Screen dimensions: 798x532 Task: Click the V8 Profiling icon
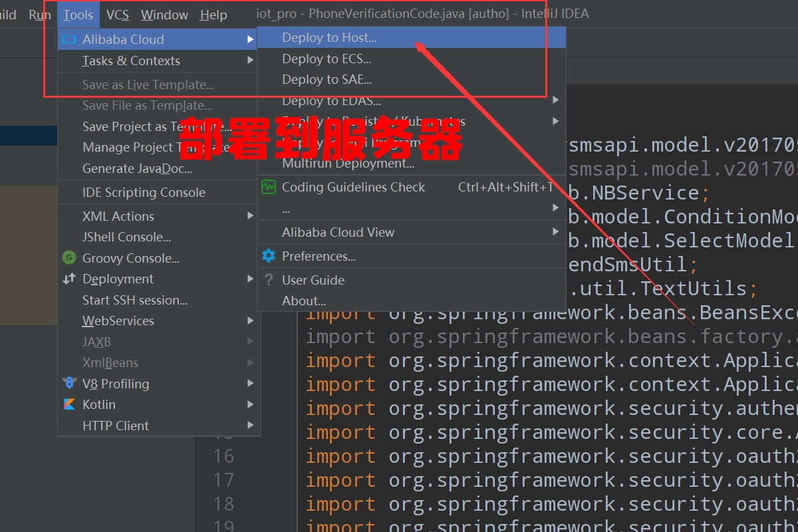click(69, 384)
